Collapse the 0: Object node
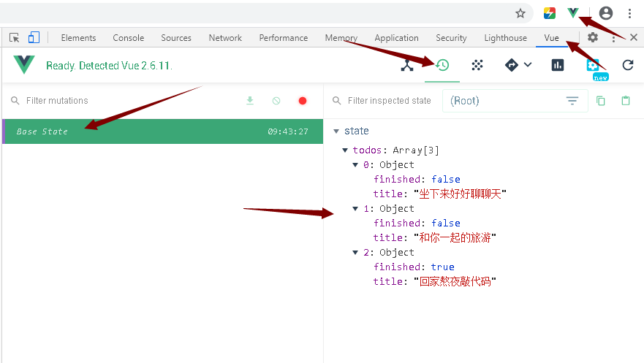Image resolution: width=644 pixels, height=363 pixels. tap(355, 165)
